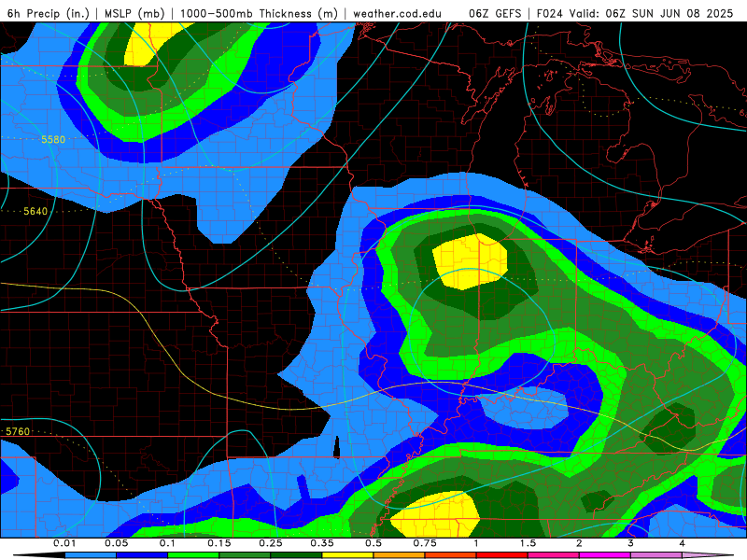
Task: Click the legend value 4
Action: [x=682, y=543]
